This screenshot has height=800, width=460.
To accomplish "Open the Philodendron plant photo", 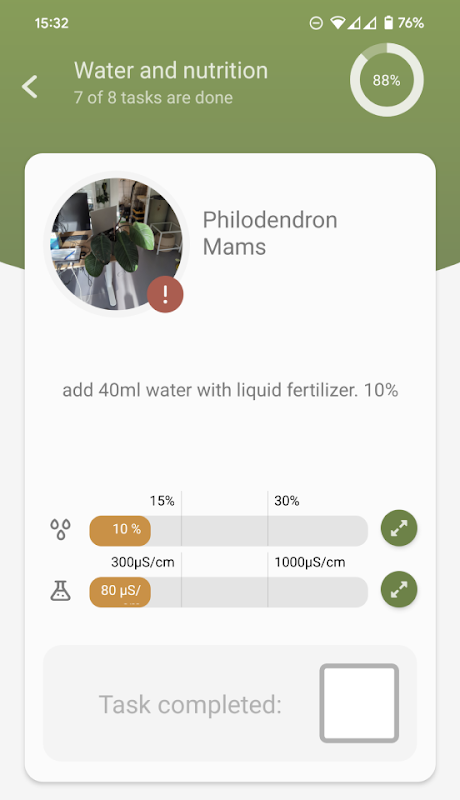I will coord(116,244).
